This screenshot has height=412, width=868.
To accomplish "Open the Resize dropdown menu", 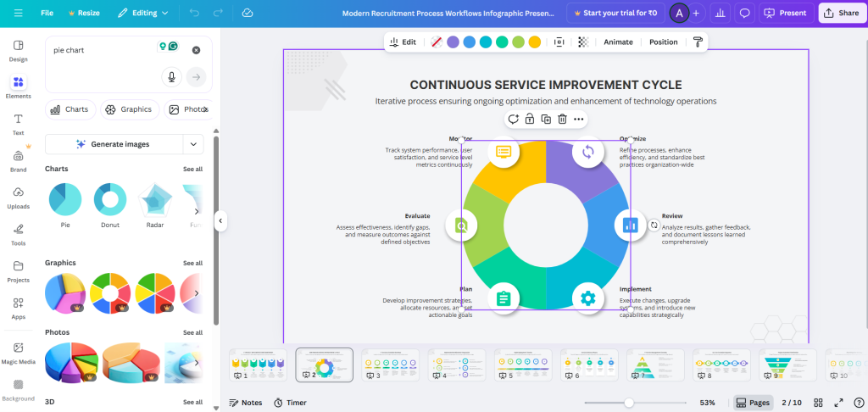I will click(x=82, y=14).
